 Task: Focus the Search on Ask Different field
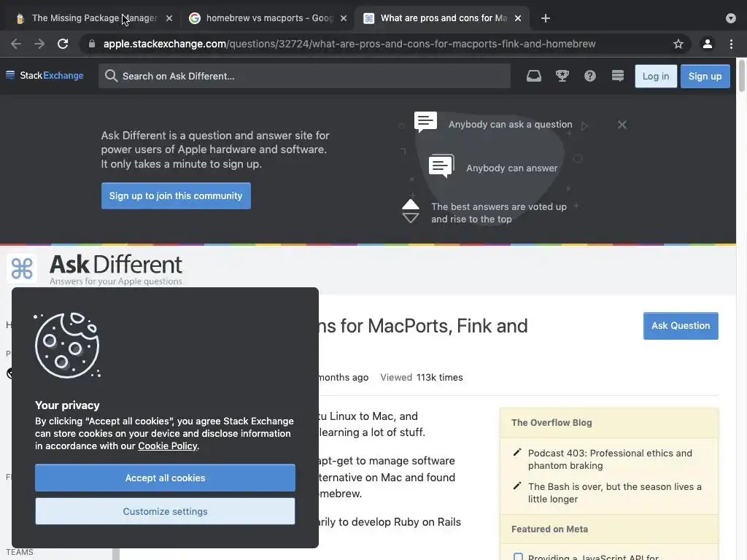304,76
